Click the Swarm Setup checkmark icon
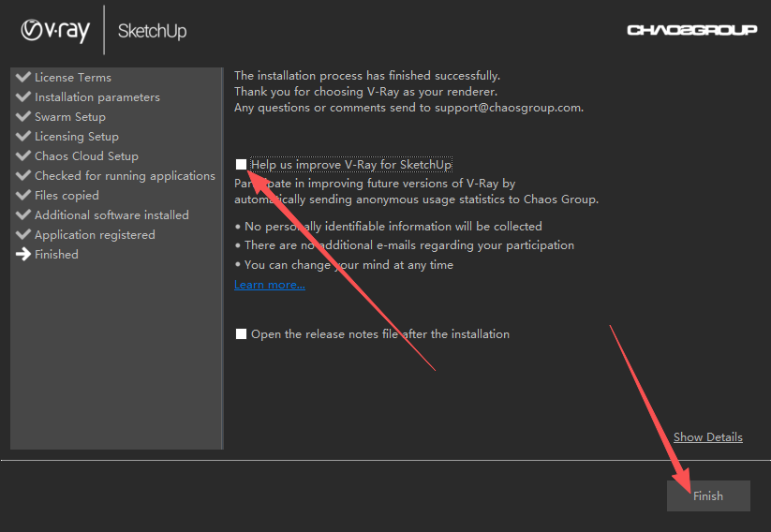The height and width of the screenshot is (532, 771). coord(23,116)
